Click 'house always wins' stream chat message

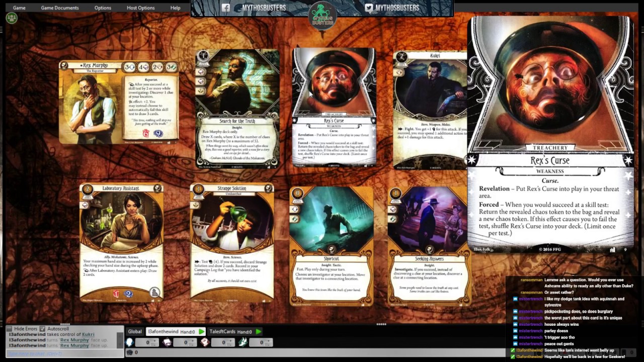561,324
